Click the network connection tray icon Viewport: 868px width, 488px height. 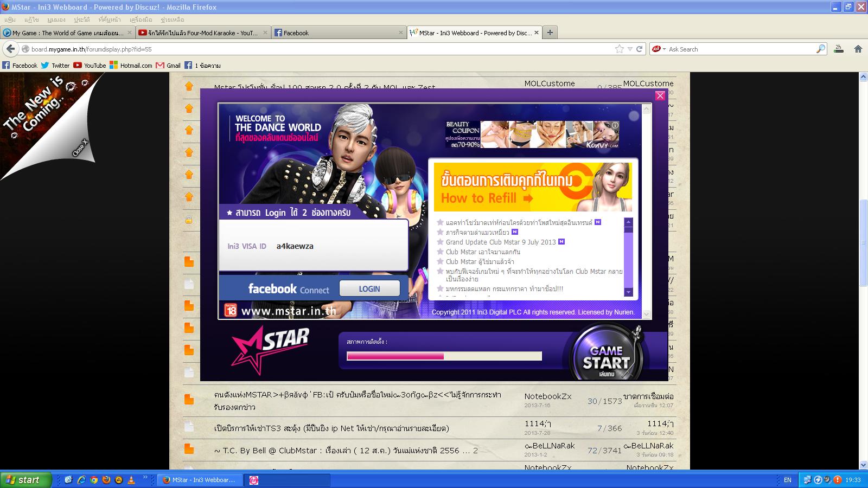pyautogui.click(x=808, y=480)
